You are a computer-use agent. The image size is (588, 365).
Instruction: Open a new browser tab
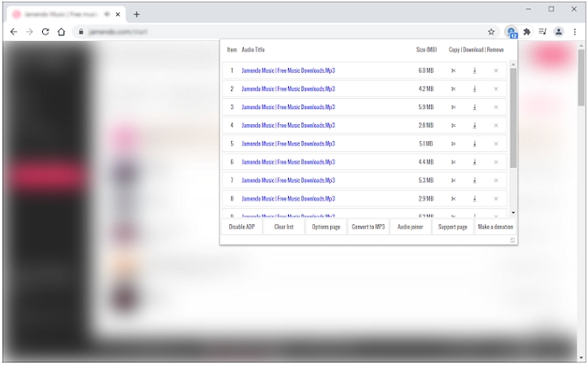click(x=136, y=14)
